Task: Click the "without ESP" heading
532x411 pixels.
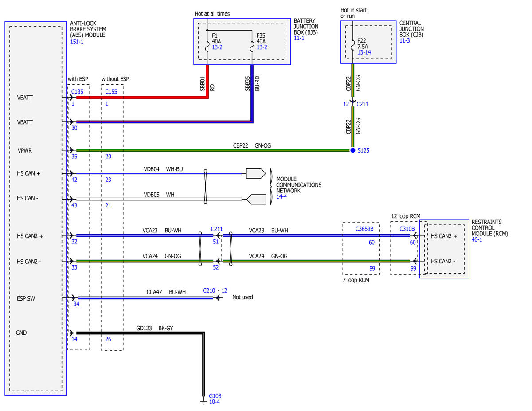Action: tap(115, 79)
